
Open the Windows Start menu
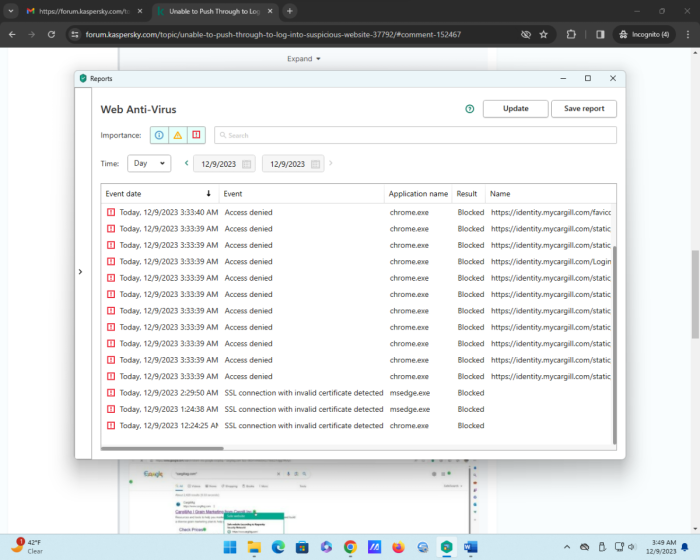point(230,547)
